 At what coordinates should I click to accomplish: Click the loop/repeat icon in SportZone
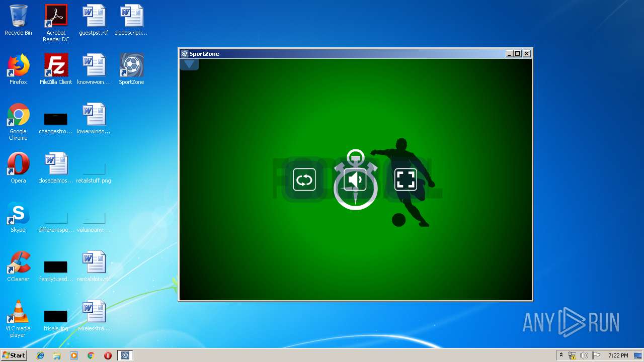pos(304,179)
